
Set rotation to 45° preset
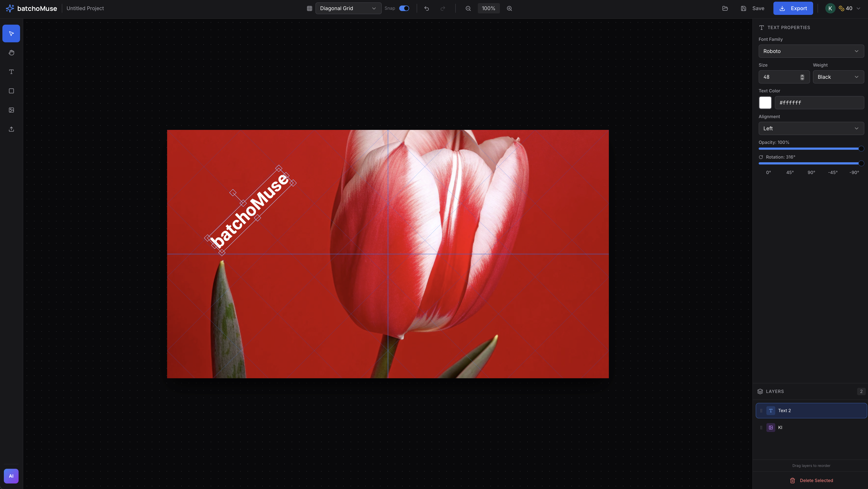tap(790, 172)
